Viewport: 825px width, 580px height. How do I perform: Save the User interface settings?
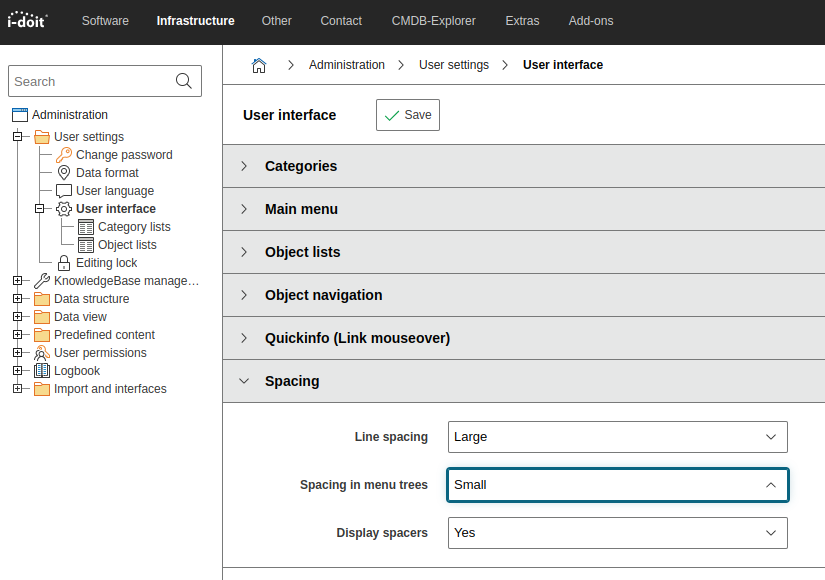(x=408, y=115)
